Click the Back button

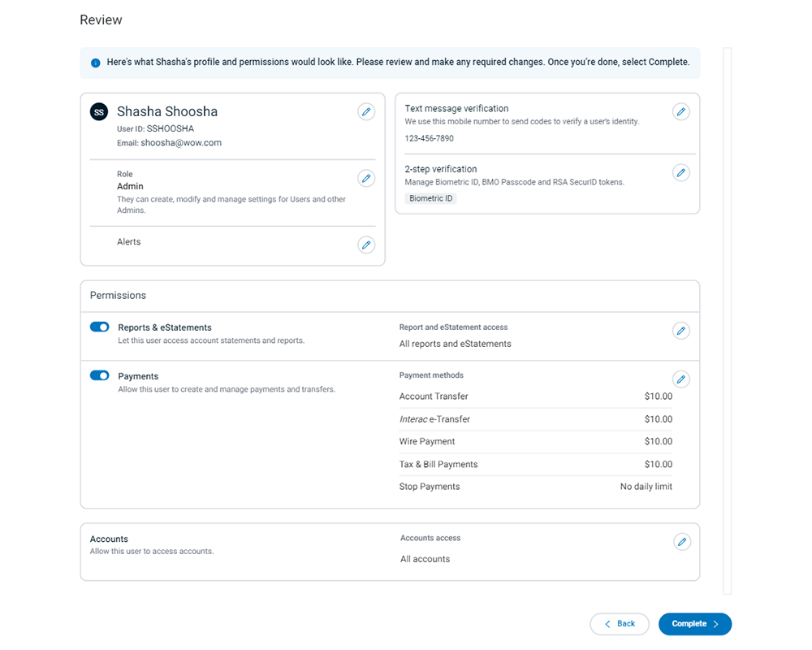(x=620, y=623)
